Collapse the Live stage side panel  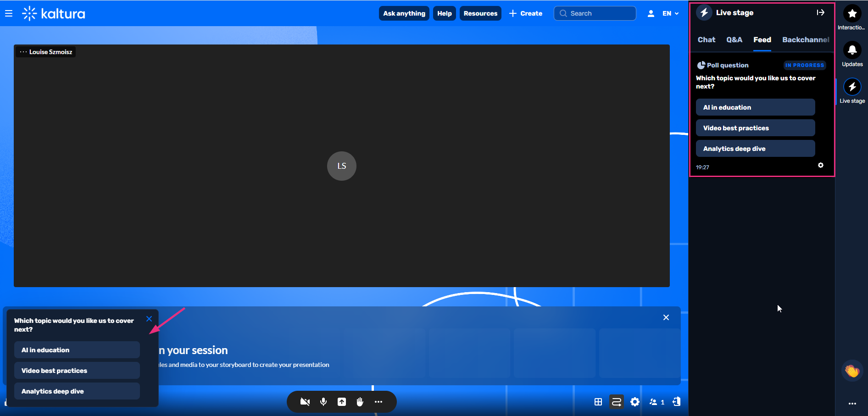tap(821, 12)
